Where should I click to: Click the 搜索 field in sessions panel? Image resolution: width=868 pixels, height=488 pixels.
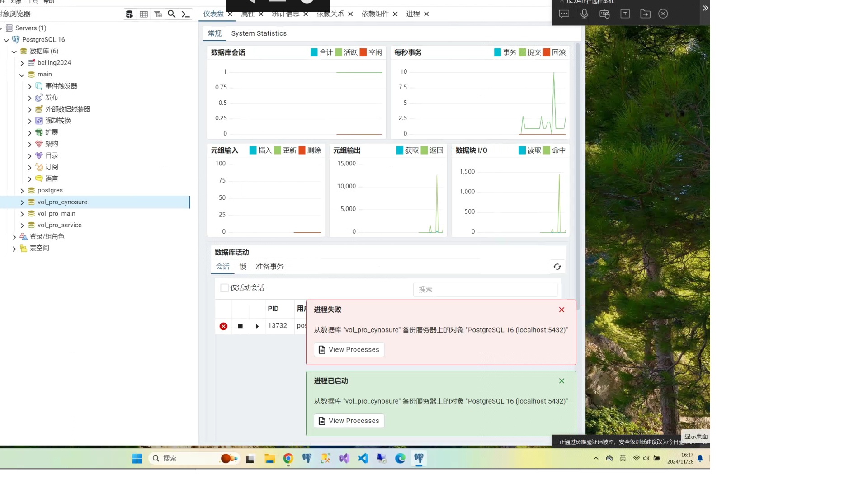pyautogui.click(x=485, y=289)
